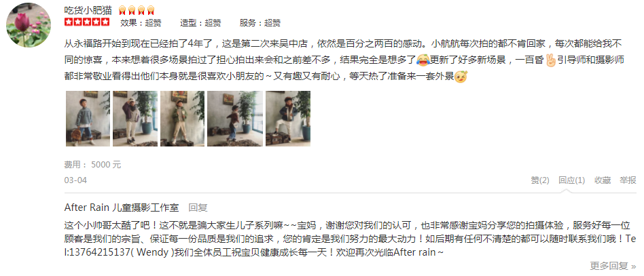Click the user level medal badges
This screenshot has height=276, width=644.
point(137,11)
